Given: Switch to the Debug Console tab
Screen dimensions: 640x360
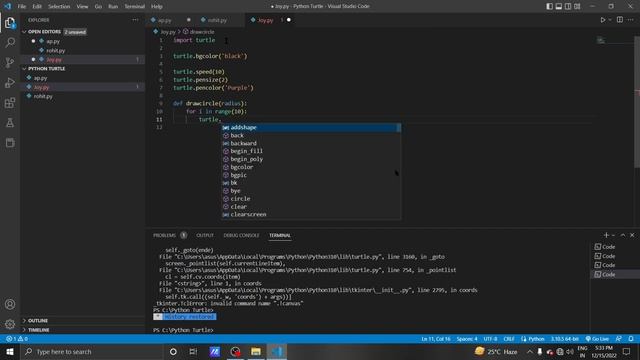Looking at the screenshot, I should point(241,235).
